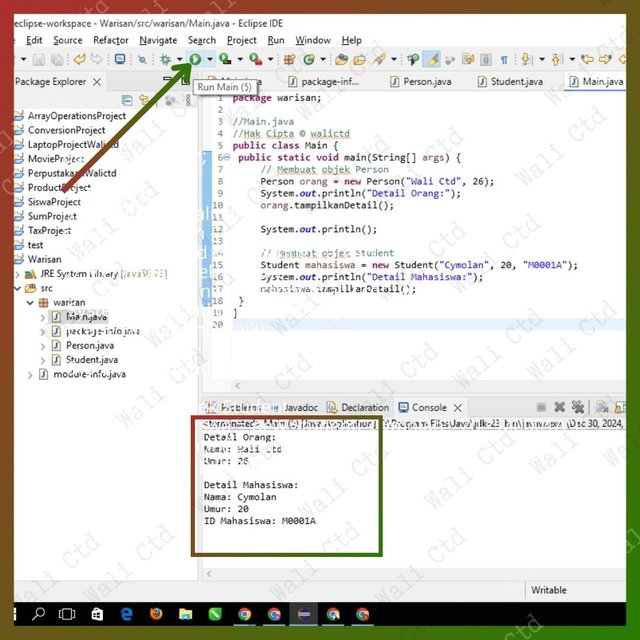Open the Navigate menu

pyautogui.click(x=158, y=40)
